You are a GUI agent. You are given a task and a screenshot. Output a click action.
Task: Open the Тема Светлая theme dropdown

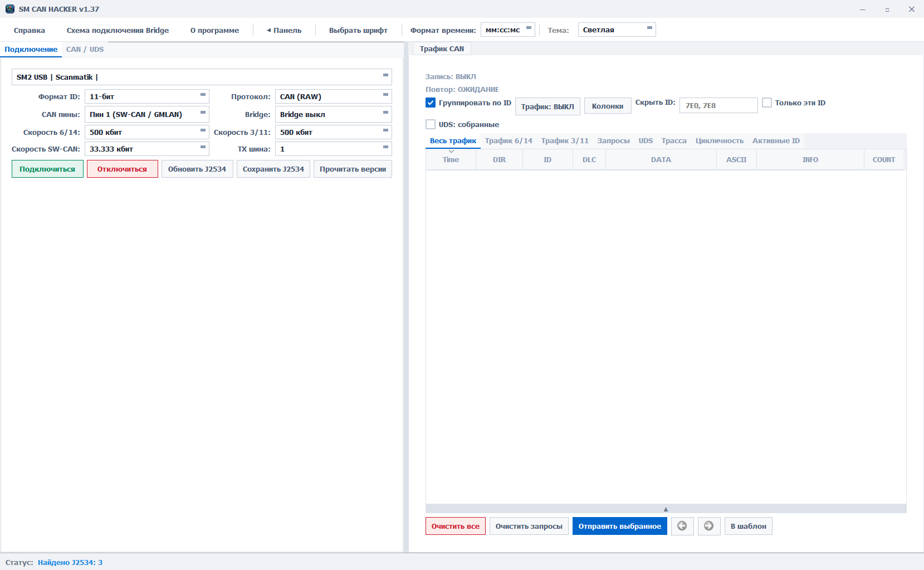coord(617,30)
